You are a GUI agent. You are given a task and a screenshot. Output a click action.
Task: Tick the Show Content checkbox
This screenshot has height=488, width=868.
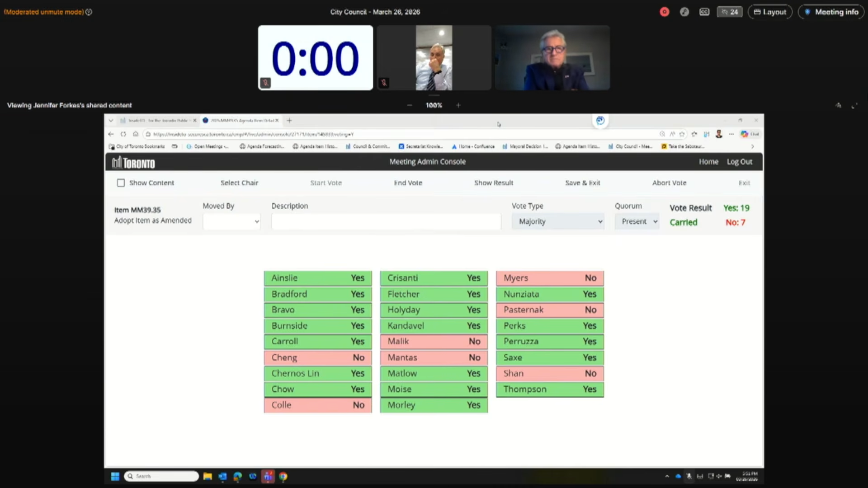(x=121, y=183)
